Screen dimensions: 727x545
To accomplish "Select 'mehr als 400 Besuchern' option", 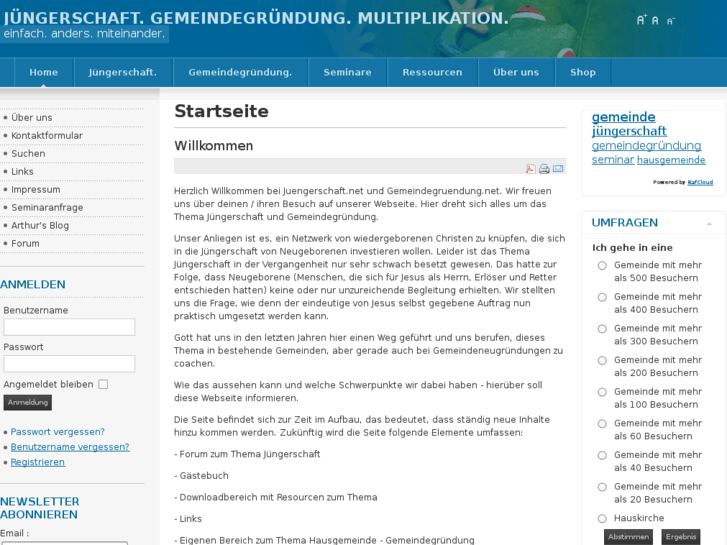I will click(602, 297).
